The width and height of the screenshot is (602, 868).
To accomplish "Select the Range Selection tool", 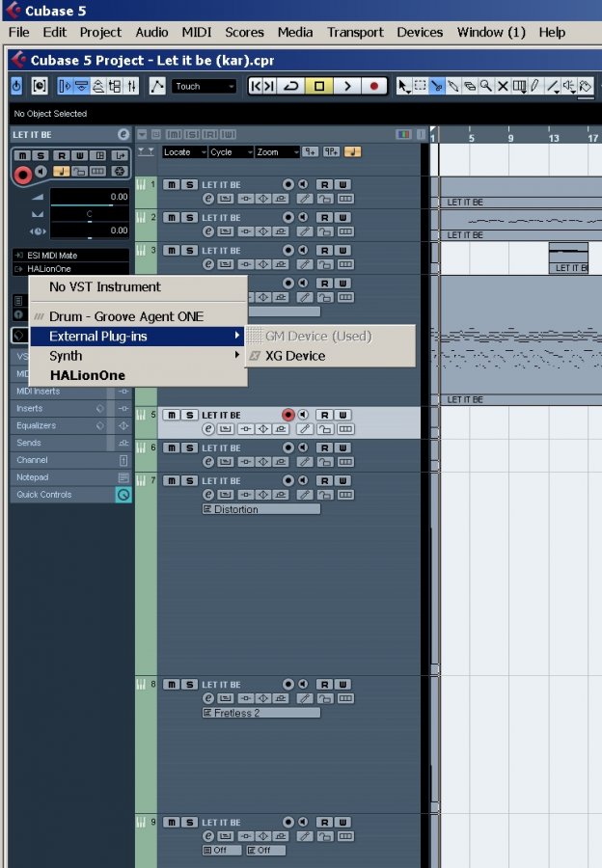I will pos(421,86).
